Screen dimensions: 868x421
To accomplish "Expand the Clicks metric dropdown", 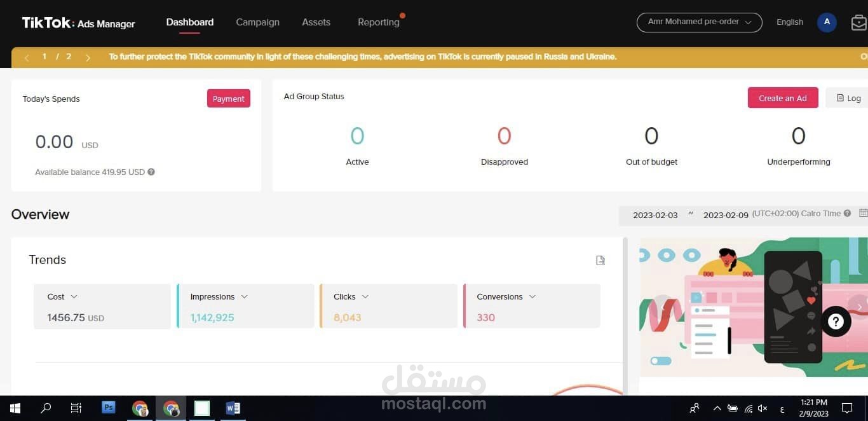I will pos(365,296).
